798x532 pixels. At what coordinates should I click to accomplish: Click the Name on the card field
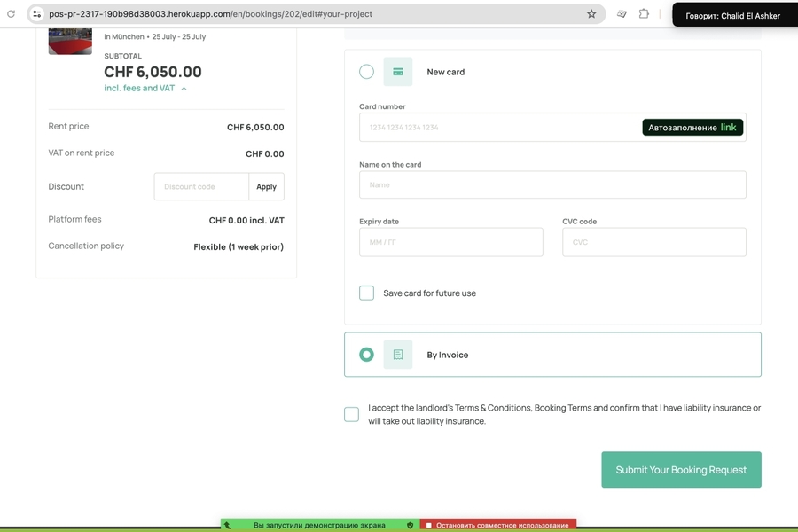tap(552, 184)
